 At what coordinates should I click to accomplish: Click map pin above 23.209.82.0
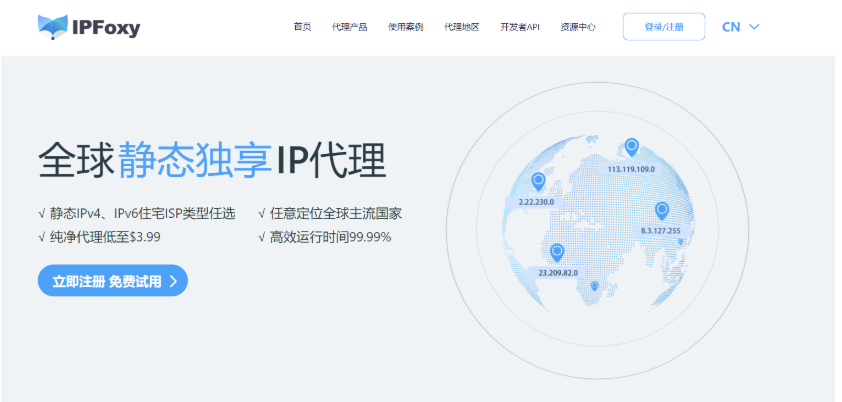click(557, 252)
